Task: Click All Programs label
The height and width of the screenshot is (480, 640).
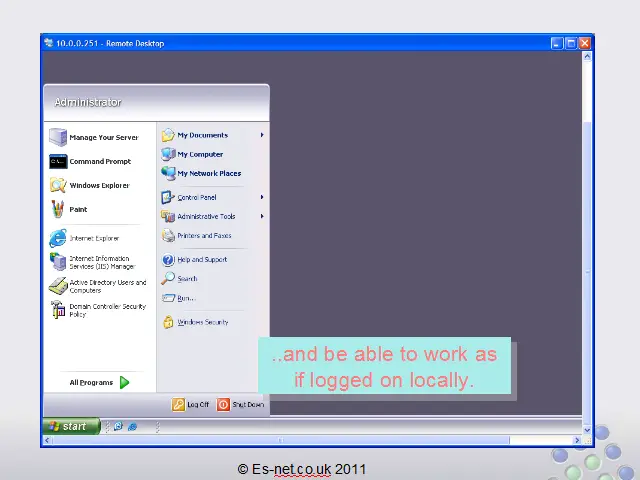Action: click(x=91, y=382)
